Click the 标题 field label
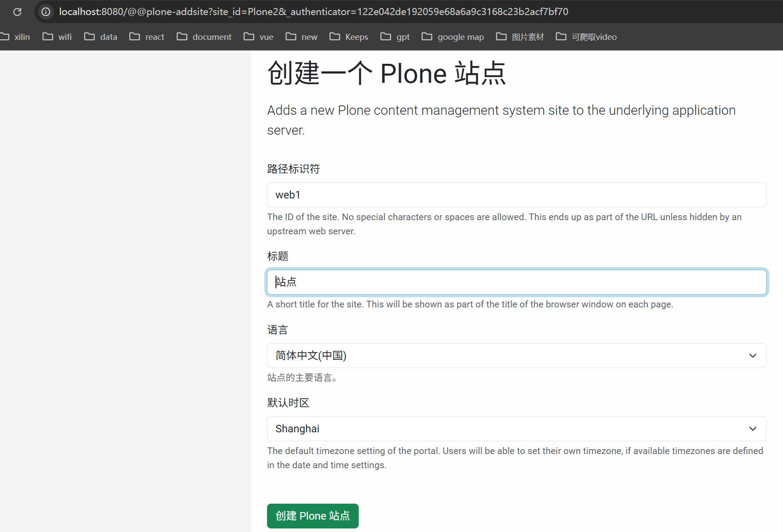 pos(278,256)
